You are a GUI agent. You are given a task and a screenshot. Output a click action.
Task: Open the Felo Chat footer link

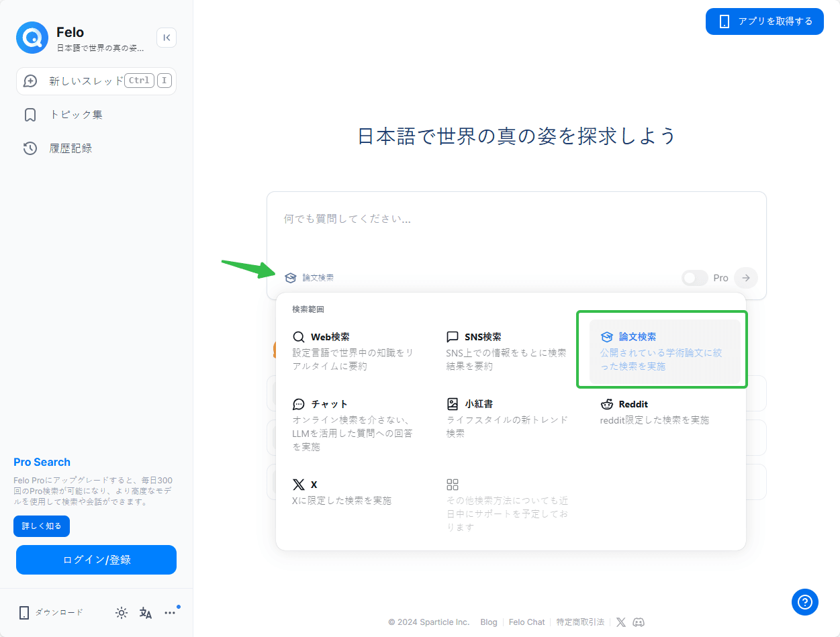coord(527,622)
